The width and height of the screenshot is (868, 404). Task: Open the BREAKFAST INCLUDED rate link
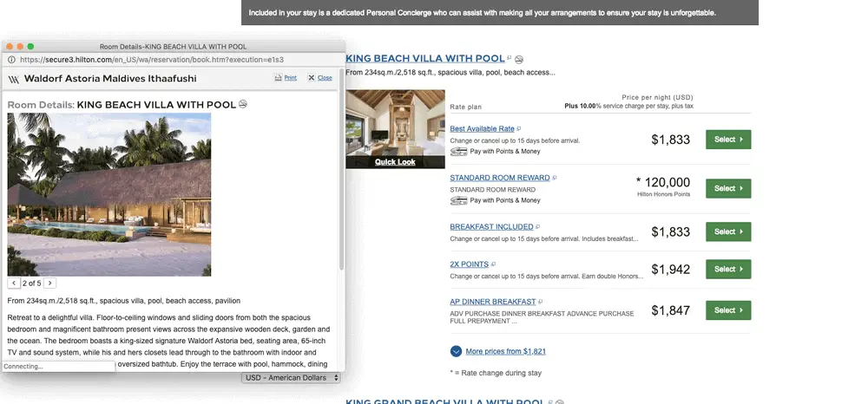coord(491,226)
